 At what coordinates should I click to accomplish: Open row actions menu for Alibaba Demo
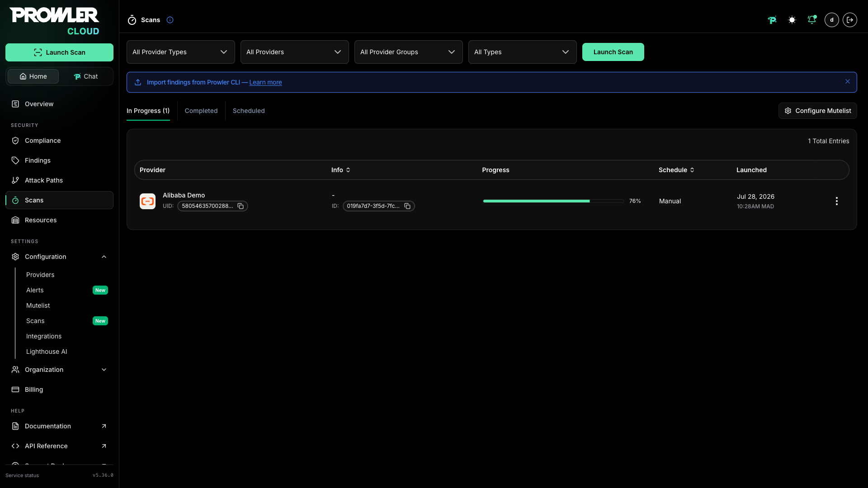pyautogui.click(x=837, y=201)
